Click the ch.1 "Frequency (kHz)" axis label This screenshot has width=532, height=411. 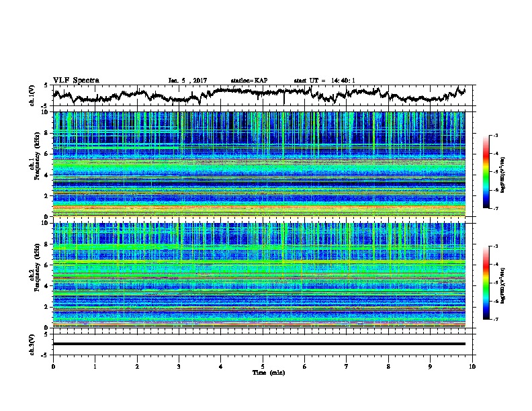tap(37, 156)
